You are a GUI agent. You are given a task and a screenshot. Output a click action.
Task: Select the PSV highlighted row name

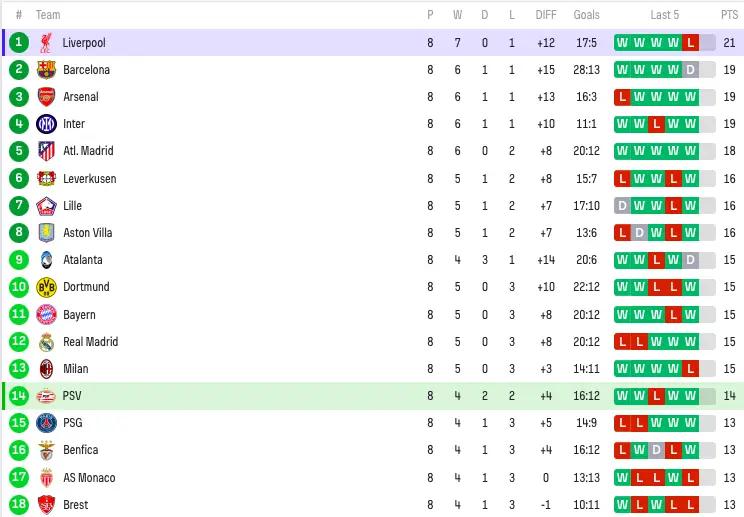click(x=72, y=396)
